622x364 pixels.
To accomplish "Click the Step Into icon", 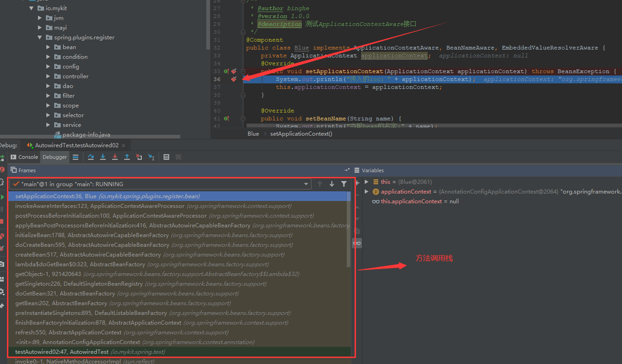I will 103,157.
